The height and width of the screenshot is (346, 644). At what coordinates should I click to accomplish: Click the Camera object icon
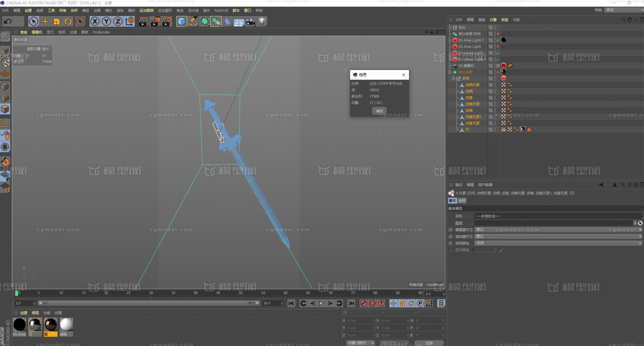[250, 21]
